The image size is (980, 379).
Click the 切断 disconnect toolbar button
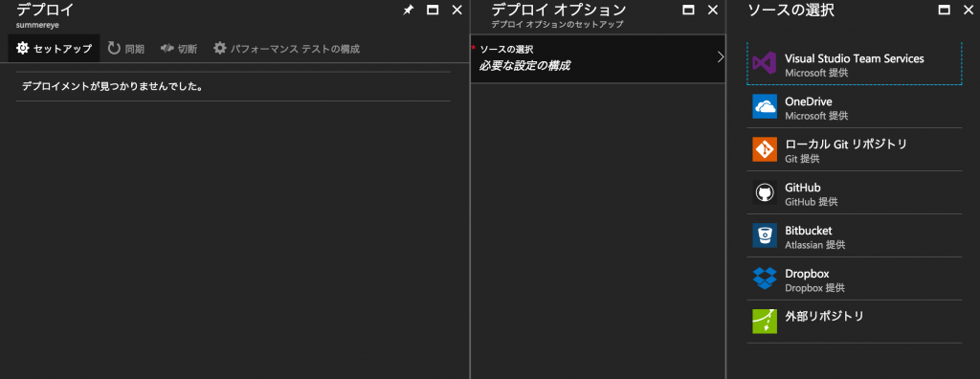179,49
